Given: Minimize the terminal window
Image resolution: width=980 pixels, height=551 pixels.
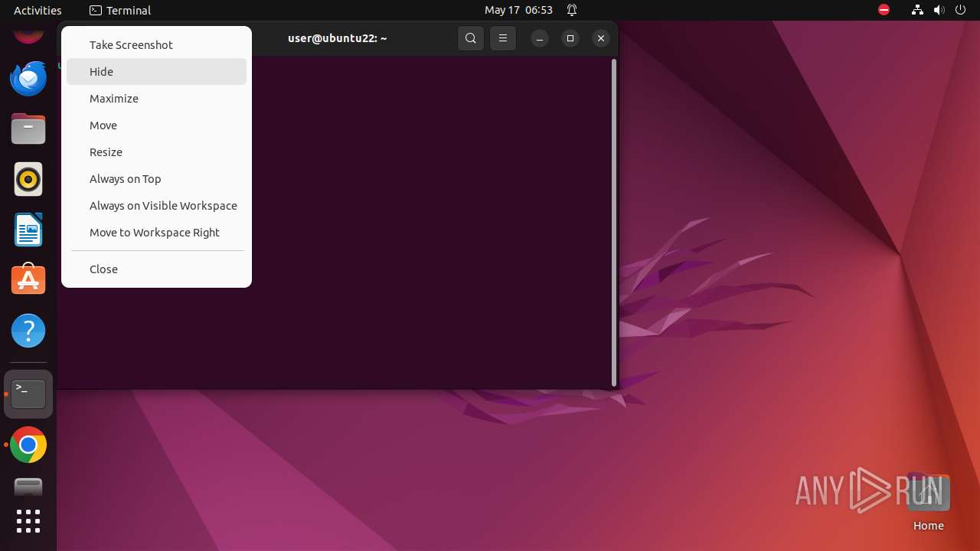Looking at the screenshot, I should click(540, 38).
